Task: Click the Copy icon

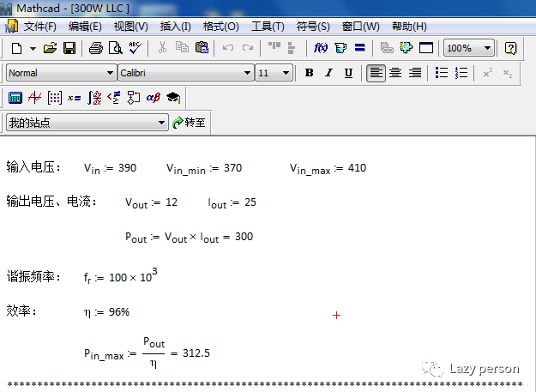Action: (x=182, y=47)
